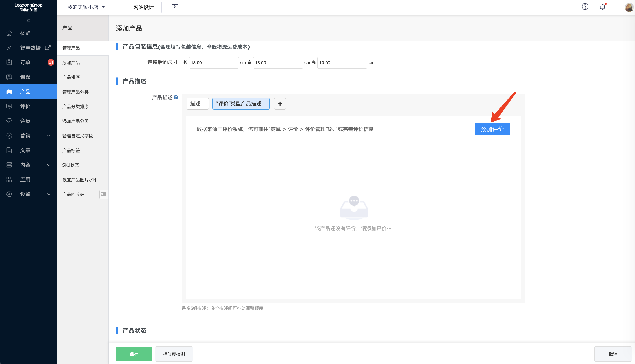Click the package length input showing 18.00

click(x=214, y=62)
